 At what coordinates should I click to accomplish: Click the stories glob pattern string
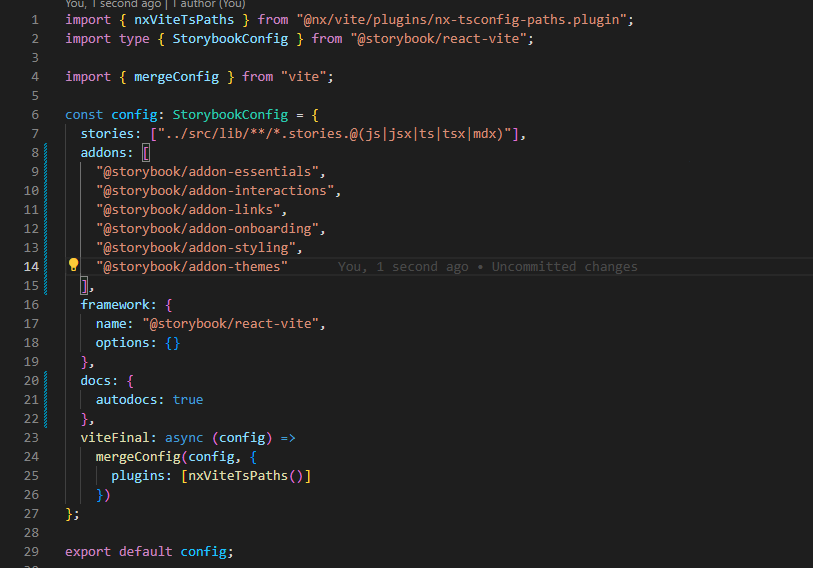tap(334, 134)
